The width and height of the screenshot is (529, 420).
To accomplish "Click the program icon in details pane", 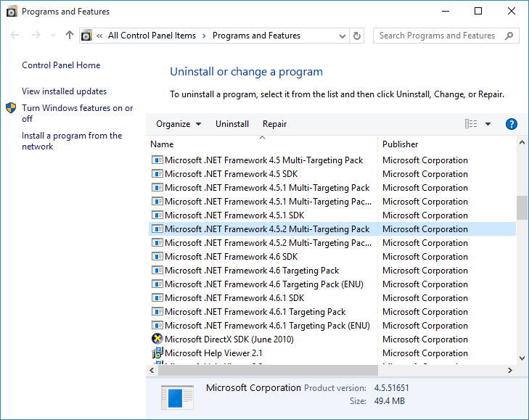I will click(x=178, y=398).
